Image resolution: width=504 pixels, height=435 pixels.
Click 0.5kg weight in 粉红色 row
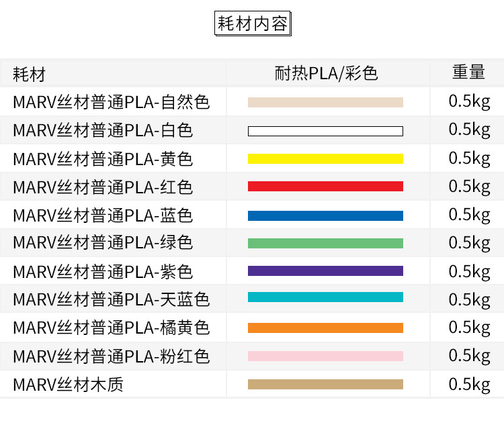point(469,356)
